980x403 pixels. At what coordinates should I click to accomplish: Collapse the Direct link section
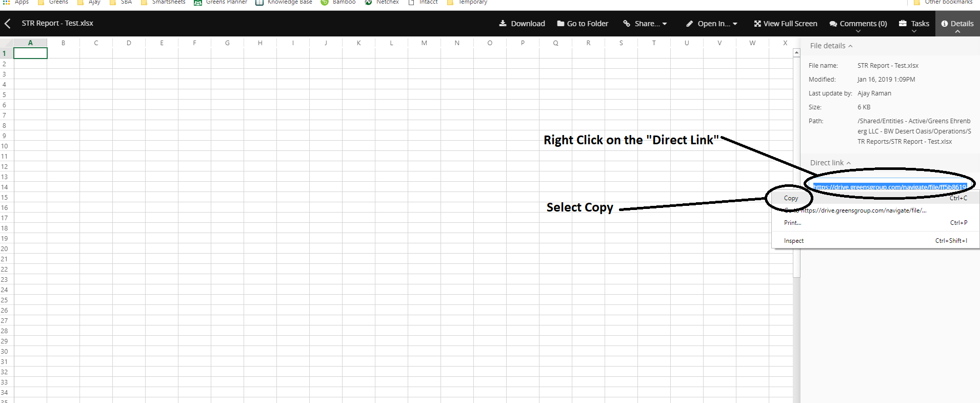click(830, 163)
